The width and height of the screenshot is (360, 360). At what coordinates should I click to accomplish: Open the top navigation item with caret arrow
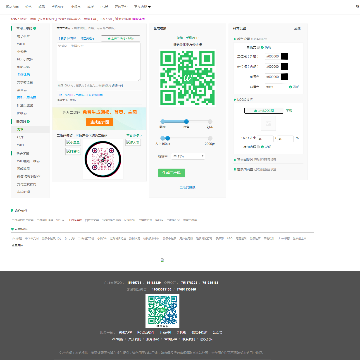click(x=143, y=6)
